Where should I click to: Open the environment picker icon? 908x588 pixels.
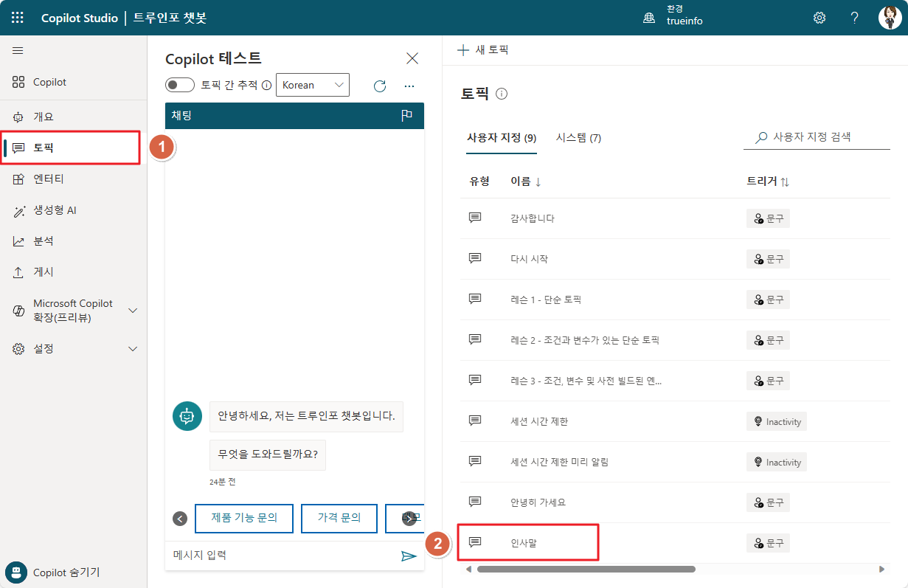coord(649,18)
